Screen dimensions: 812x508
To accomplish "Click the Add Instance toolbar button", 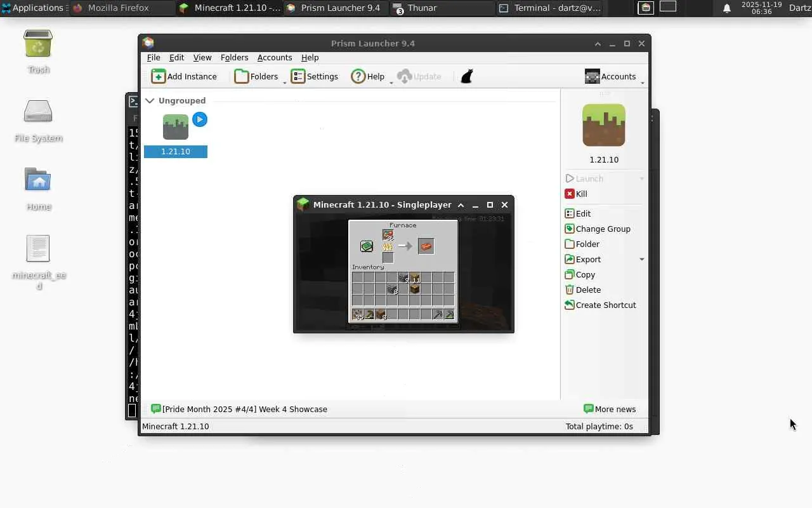I will click(x=184, y=76).
